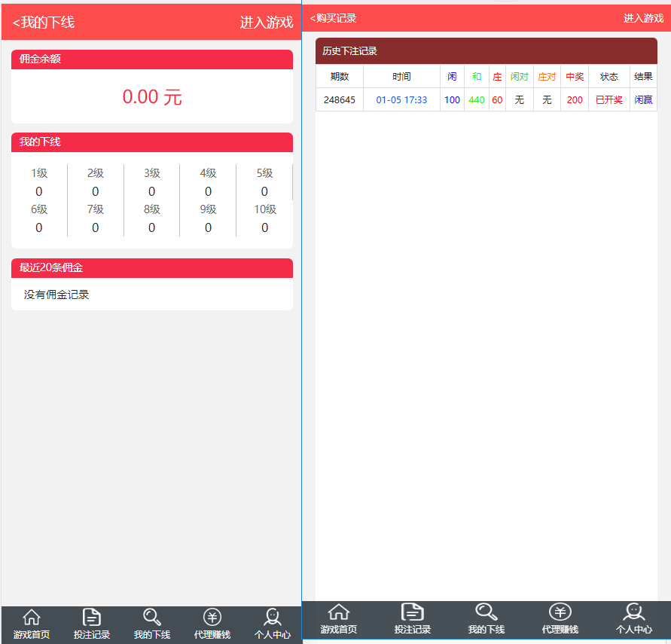Click 进入游戏 link in left header
Viewport: 671px width, 644px height.
267,23
